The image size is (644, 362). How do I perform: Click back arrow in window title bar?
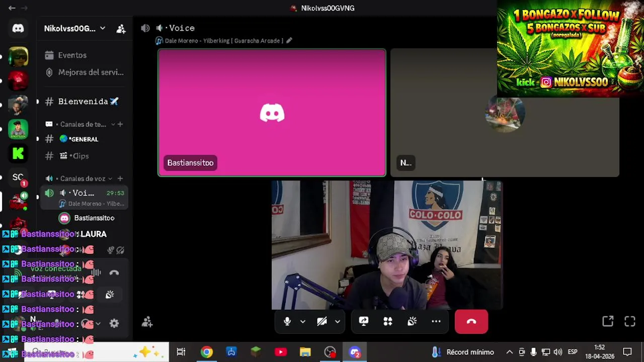[12, 8]
